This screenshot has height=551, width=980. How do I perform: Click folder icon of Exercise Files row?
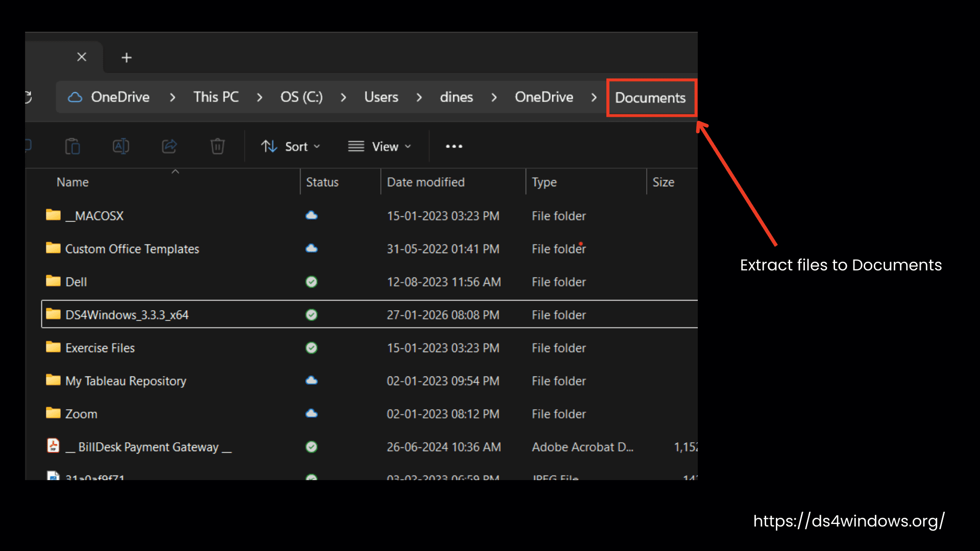click(53, 347)
